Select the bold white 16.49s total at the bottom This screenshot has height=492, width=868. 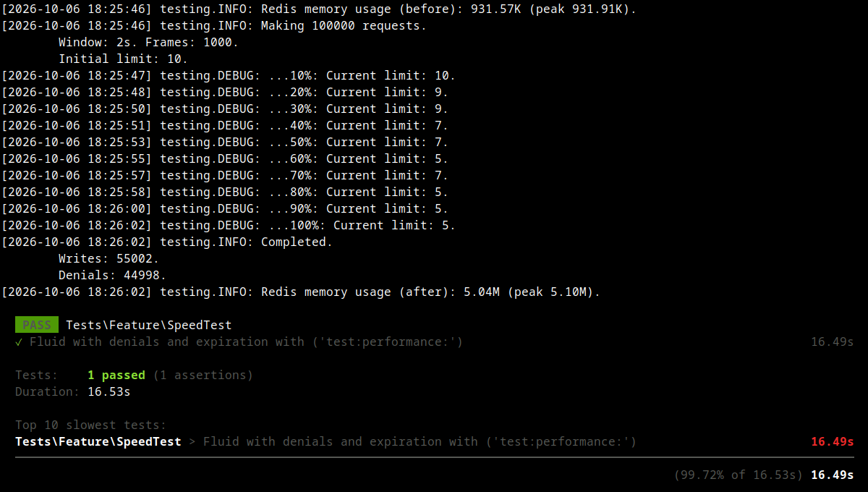[832, 475]
